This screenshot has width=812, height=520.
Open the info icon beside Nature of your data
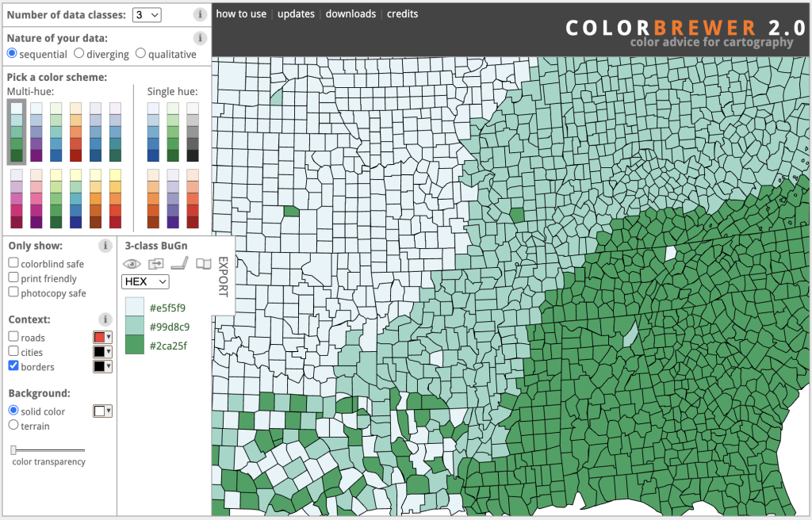point(201,38)
